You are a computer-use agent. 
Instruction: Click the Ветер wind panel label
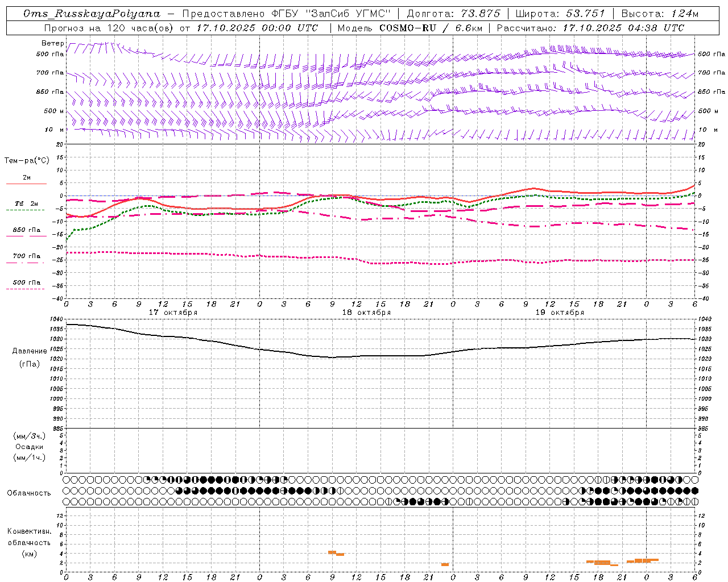tap(53, 43)
